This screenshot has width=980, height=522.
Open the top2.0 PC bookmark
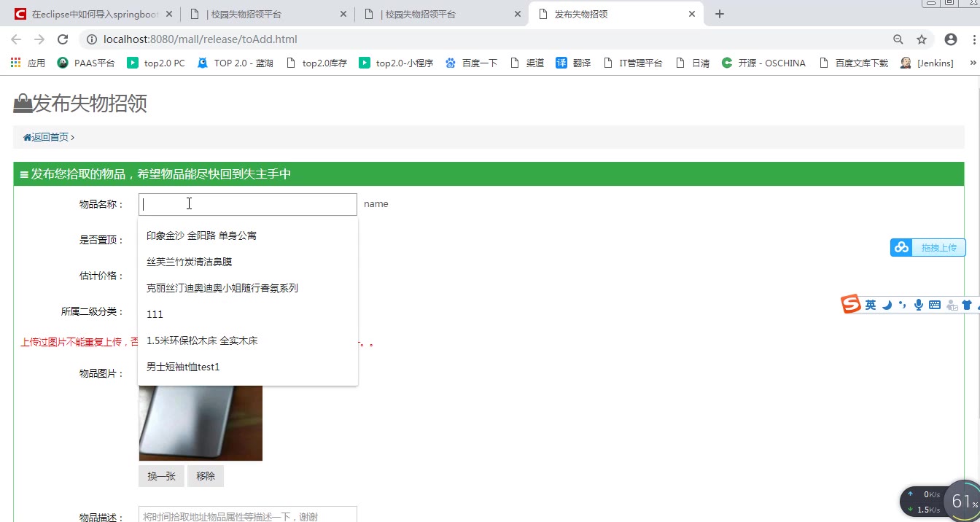(156, 63)
